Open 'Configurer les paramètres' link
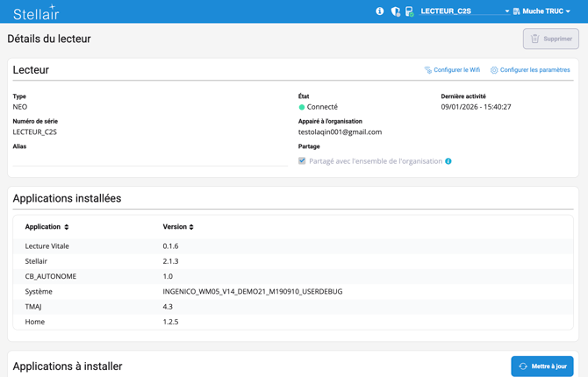 tap(534, 70)
